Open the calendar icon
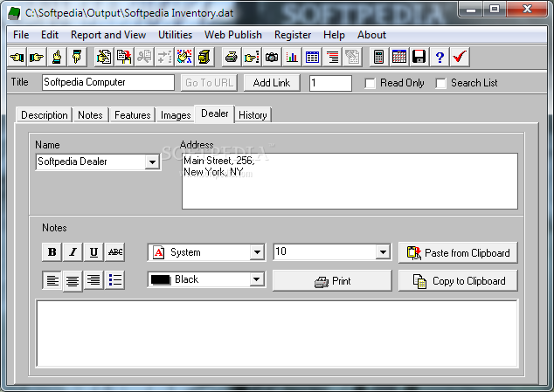The width and height of the screenshot is (554, 392). (x=399, y=57)
